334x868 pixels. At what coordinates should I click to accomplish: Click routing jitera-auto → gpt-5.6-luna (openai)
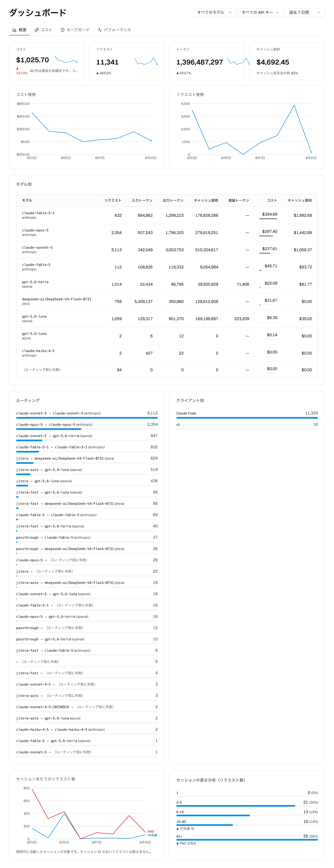87,471
